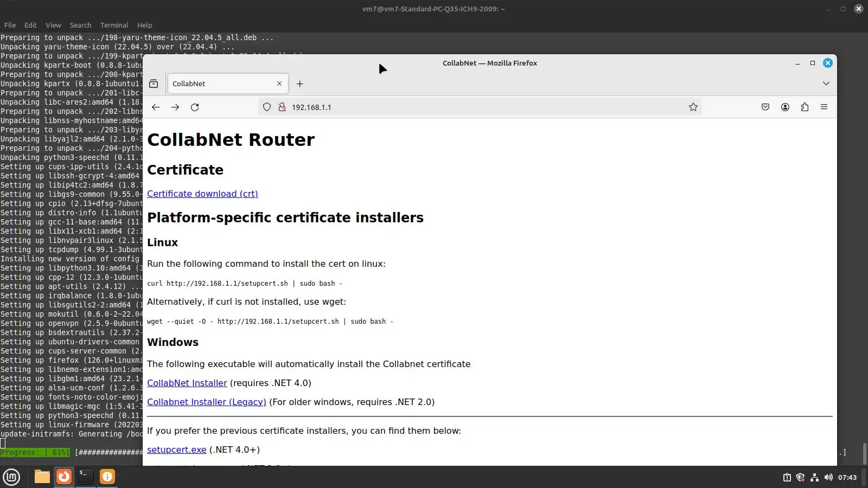
Task: List all tabs dropdown in Firefox
Action: 826,84
